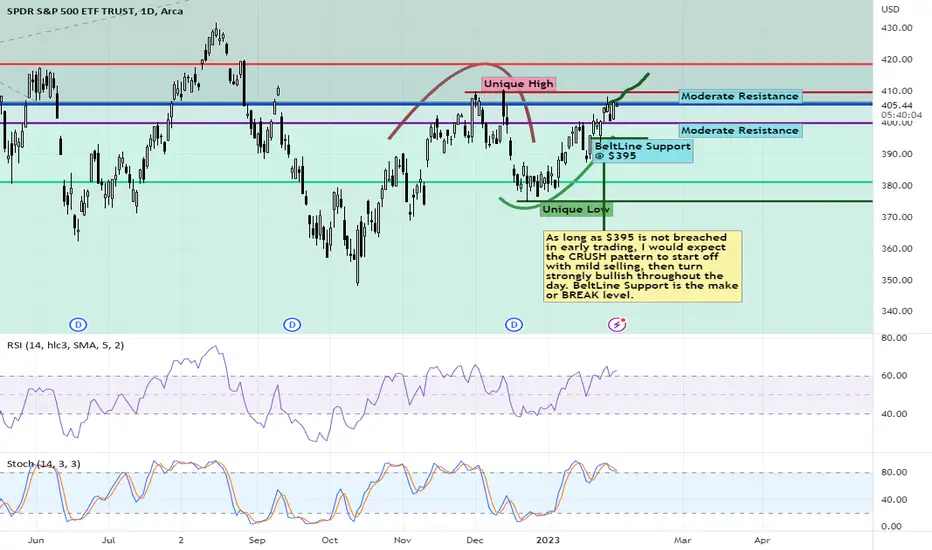This screenshot has width=932, height=550.
Task: Select the BeltLine Support @ $395 label
Action: 643,151
